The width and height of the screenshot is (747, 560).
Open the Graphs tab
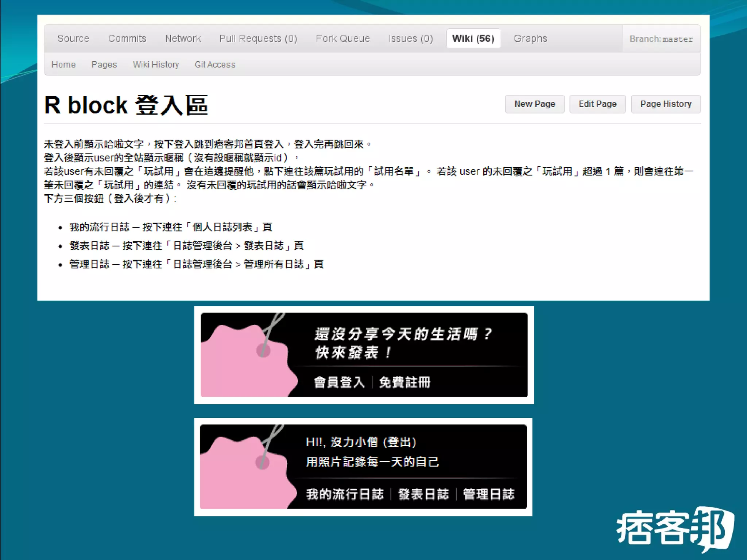point(530,39)
